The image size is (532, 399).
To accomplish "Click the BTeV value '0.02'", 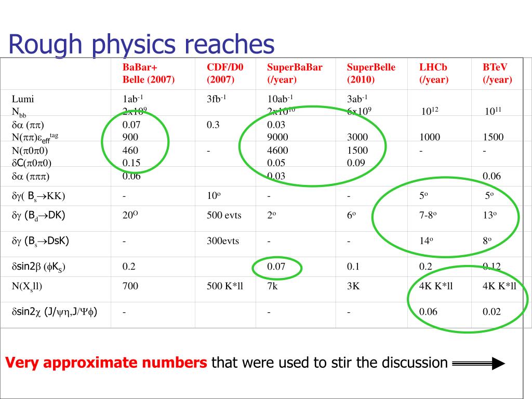I will [x=491, y=312].
